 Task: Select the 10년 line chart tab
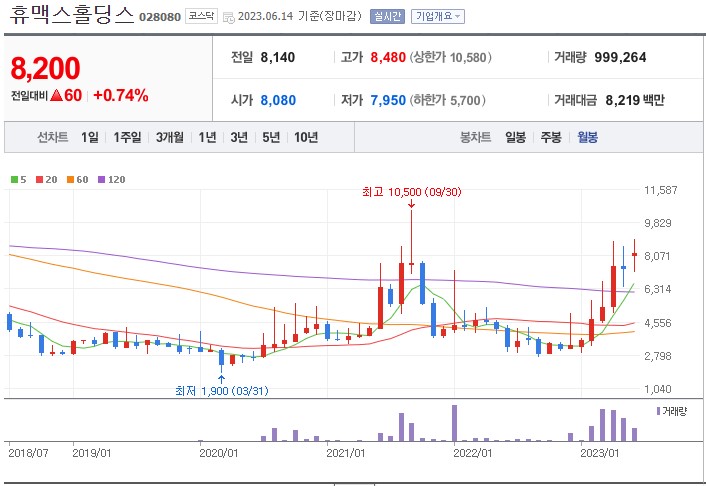[306, 137]
